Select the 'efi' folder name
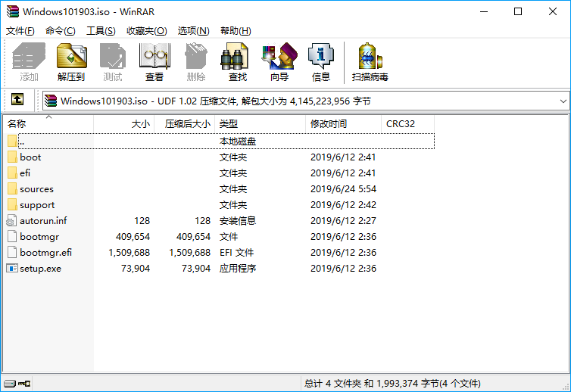The height and width of the screenshot is (392, 571). [x=25, y=173]
